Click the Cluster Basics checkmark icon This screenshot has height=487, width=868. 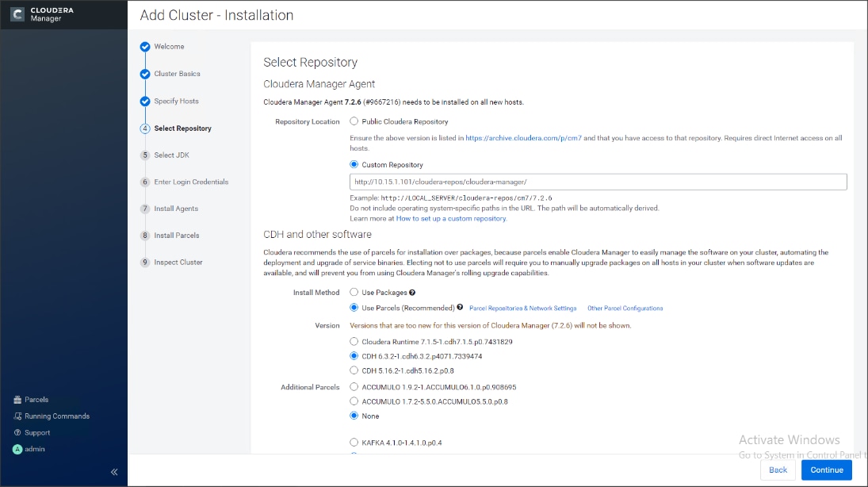[145, 74]
